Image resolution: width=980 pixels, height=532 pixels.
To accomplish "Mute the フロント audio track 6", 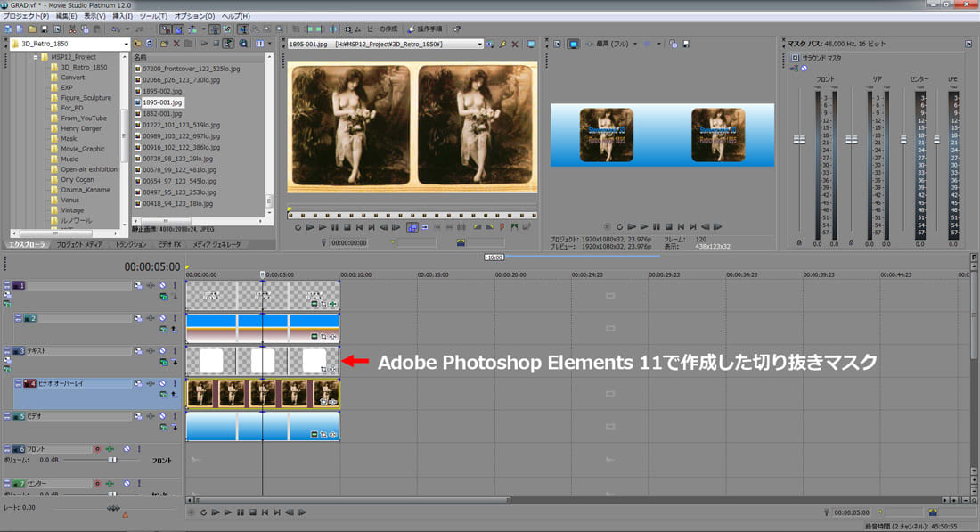I will (127, 449).
